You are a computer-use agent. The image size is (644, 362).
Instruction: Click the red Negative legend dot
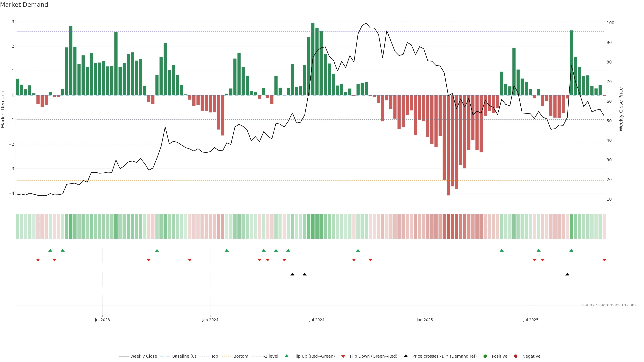(x=516, y=356)
